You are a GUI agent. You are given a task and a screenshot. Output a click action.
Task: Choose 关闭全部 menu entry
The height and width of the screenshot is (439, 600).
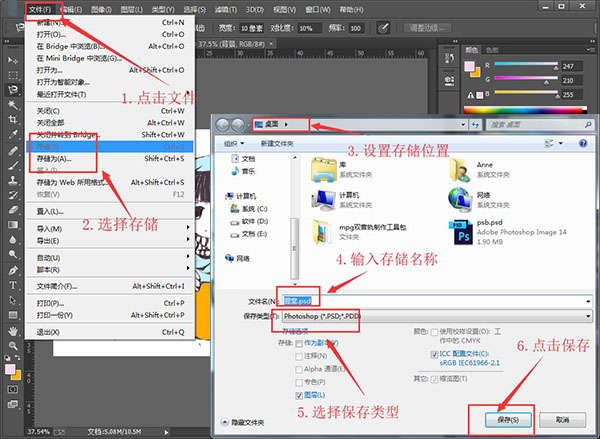[110, 123]
